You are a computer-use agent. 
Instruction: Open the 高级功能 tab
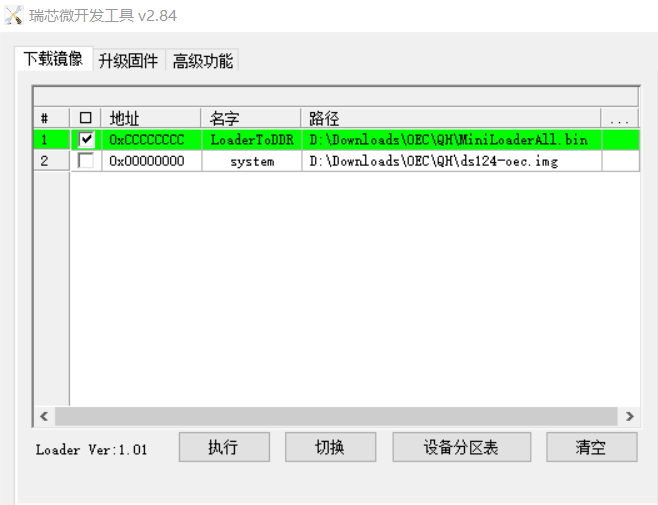pyautogui.click(x=202, y=61)
